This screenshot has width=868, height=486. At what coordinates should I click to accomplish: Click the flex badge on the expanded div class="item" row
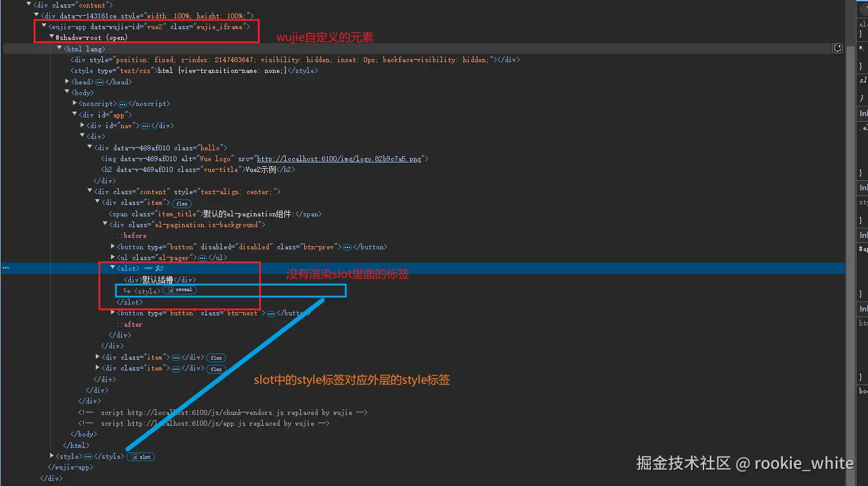[x=182, y=204]
